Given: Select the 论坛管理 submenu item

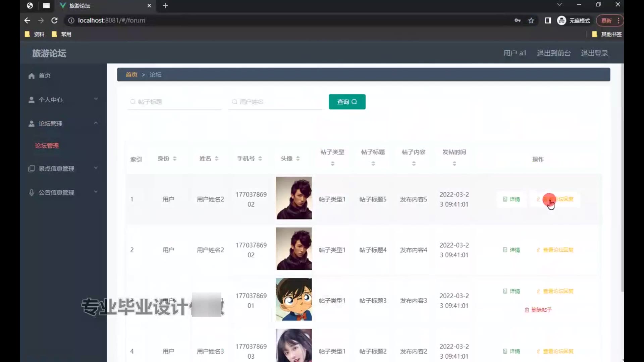Looking at the screenshot, I should pos(47,145).
